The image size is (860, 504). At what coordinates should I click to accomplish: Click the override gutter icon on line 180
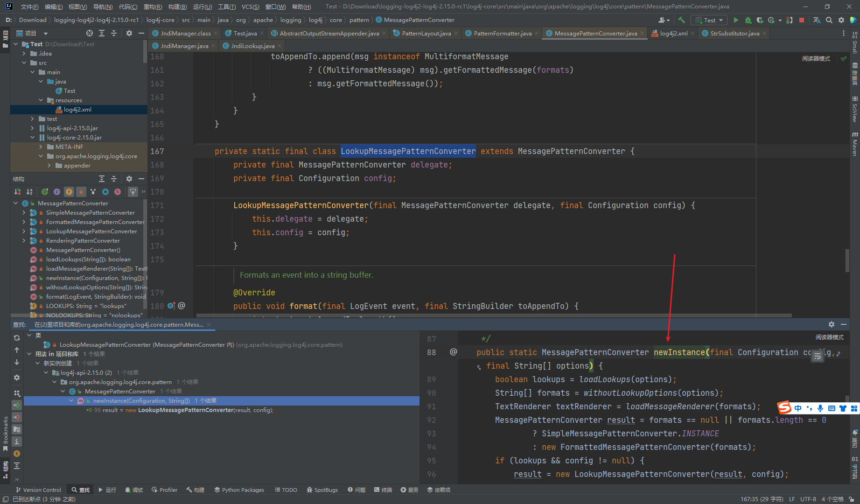click(171, 306)
